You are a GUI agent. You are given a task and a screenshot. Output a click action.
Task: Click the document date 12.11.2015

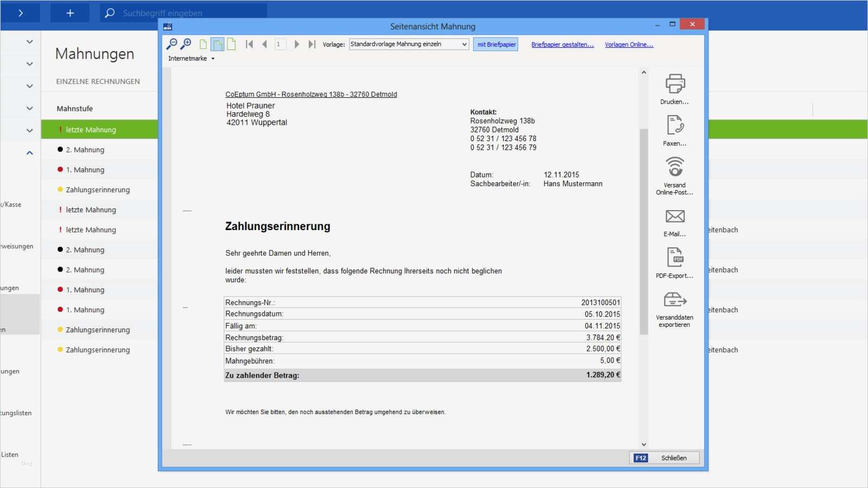click(561, 175)
